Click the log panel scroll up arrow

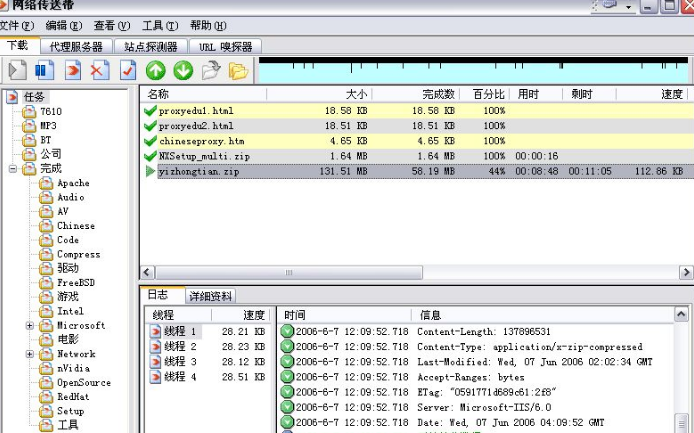click(x=681, y=314)
